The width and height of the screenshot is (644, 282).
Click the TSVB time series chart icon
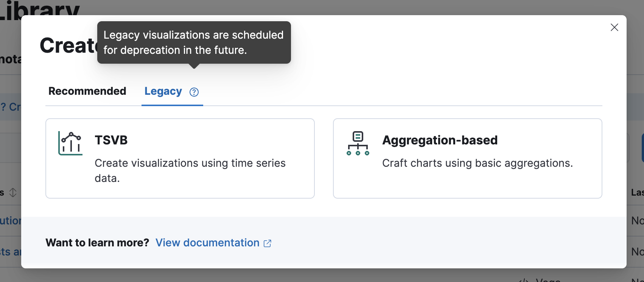(70, 143)
